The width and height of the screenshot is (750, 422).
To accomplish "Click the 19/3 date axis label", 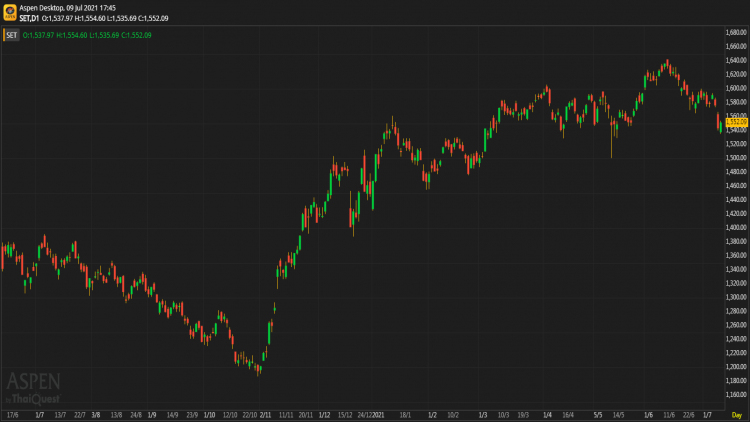I will (x=523, y=415).
